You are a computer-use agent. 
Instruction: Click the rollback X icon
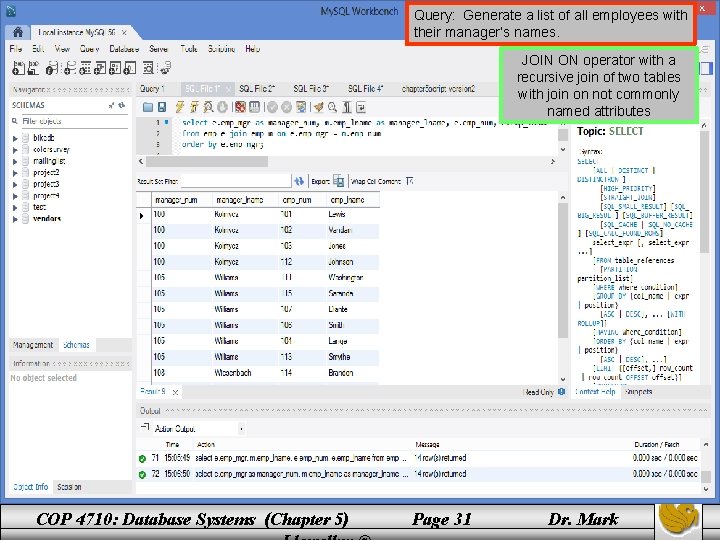point(287,107)
